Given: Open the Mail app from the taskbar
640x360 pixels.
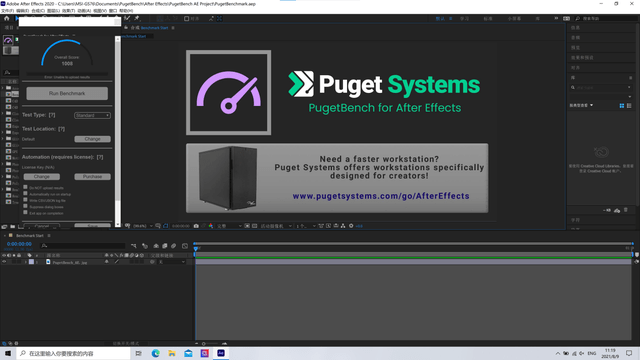Looking at the screenshot, I should pos(188,353).
